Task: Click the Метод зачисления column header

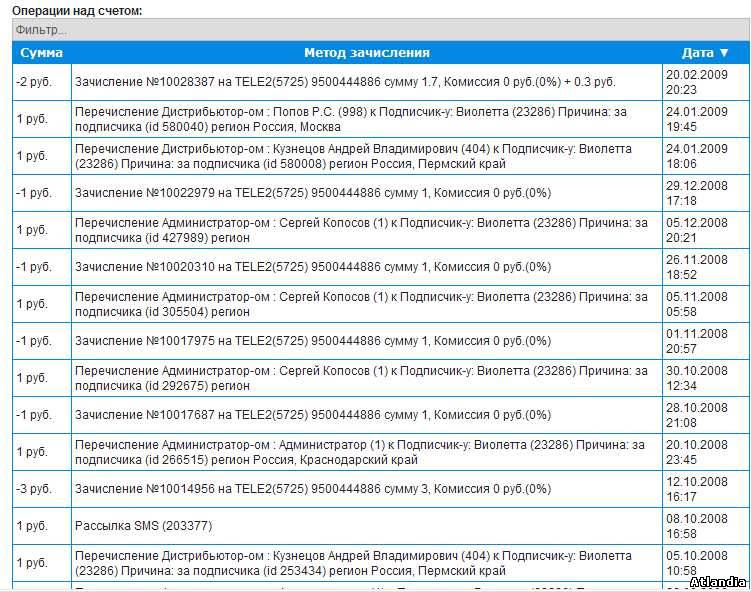Action: (x=367, y=53)
